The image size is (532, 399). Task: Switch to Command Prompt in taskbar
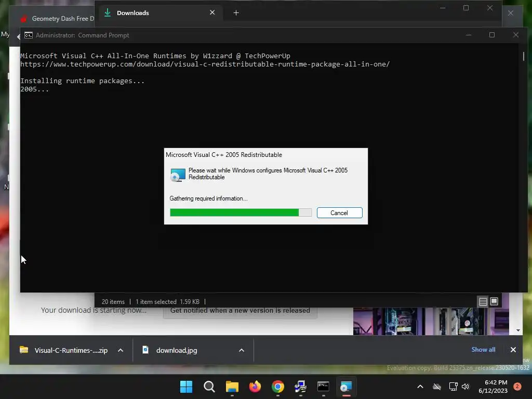(x=323, y=387)
